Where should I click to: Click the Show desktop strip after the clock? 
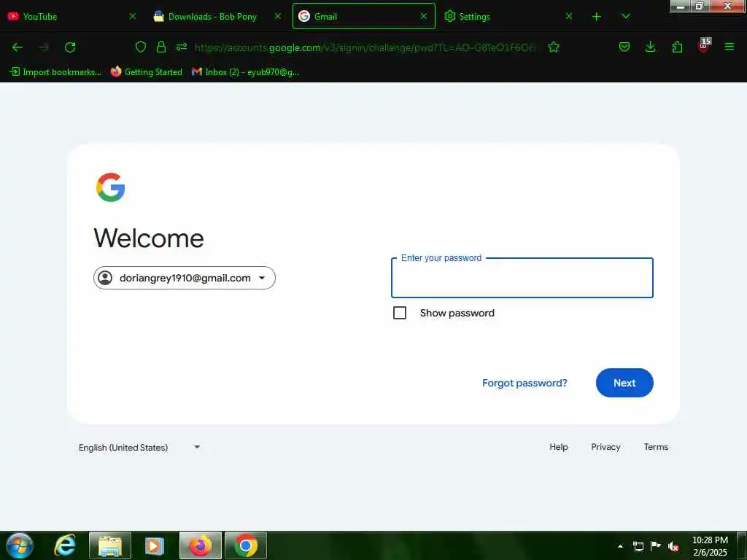click(x=741, y=545)
